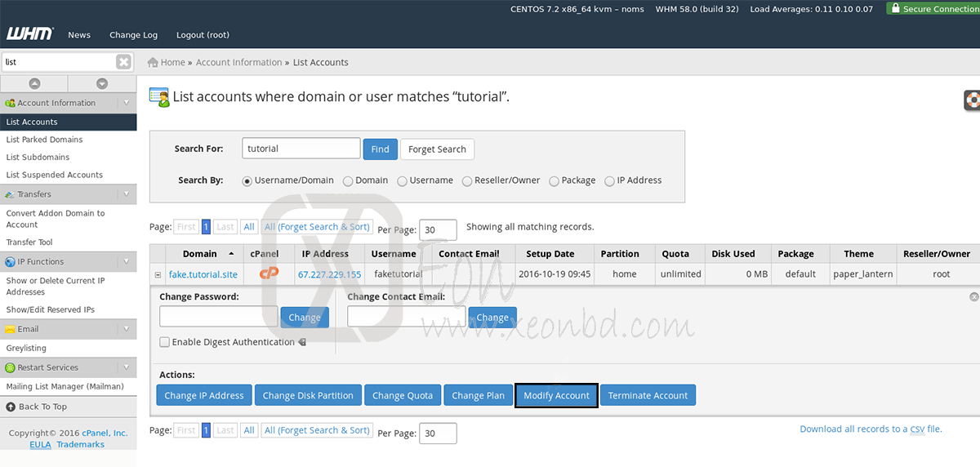The width and height of the screenshot is (980, 467).
Task: Select the Package search option
Action: tap(555, 181)
